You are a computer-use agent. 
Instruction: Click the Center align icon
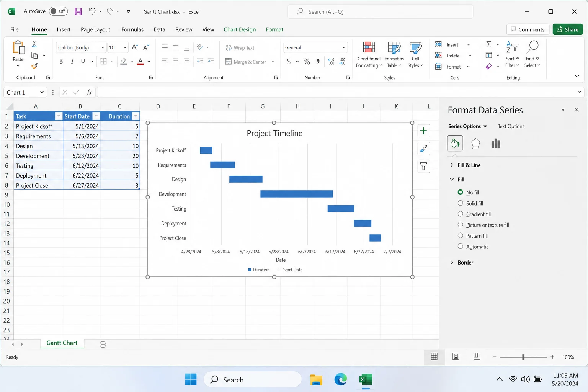[x=175, y=61]
